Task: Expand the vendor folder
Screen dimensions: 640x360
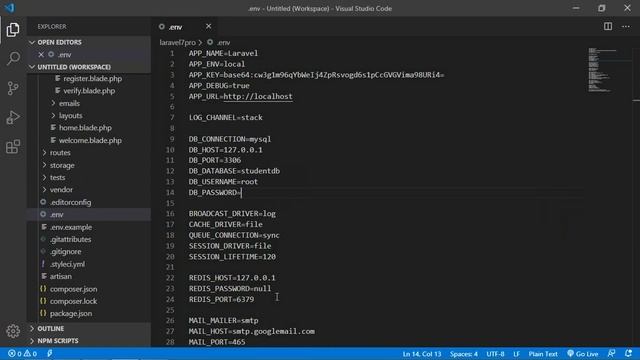Action: (x=61, y=190)
